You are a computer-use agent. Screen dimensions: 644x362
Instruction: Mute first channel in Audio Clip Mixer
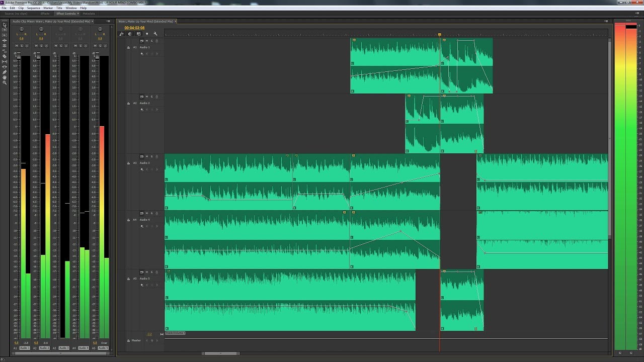17,46
